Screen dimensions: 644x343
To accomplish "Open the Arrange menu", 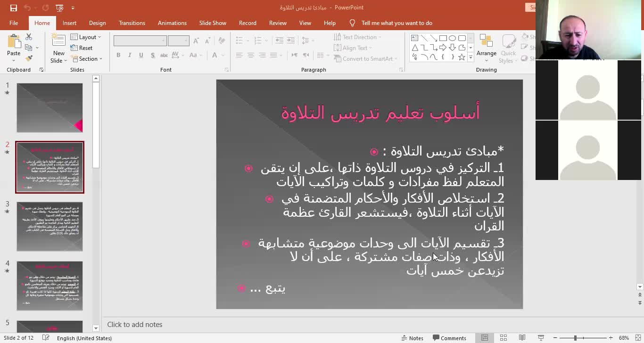I will pyautogui.click(x=486, y=48).
